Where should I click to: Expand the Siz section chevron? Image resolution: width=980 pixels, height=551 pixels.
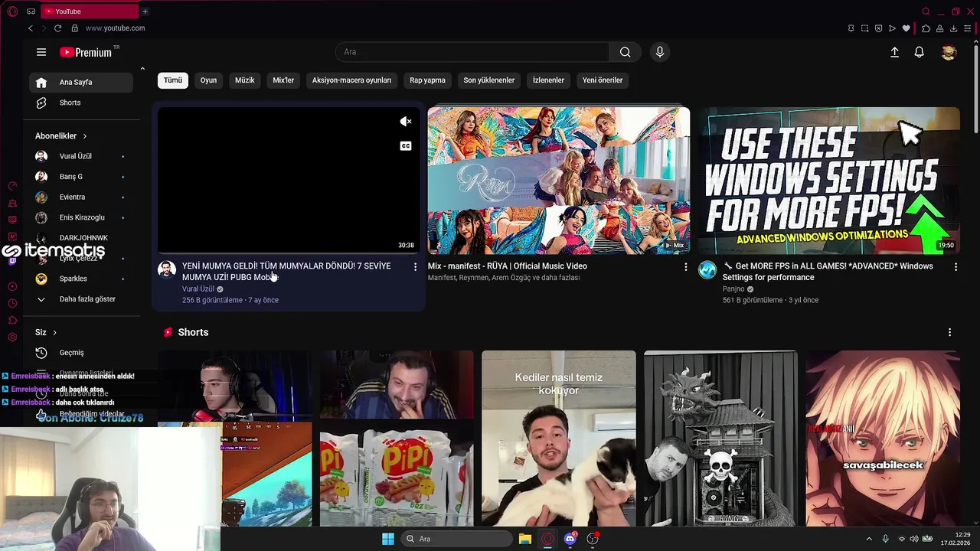tap(54, 333)
